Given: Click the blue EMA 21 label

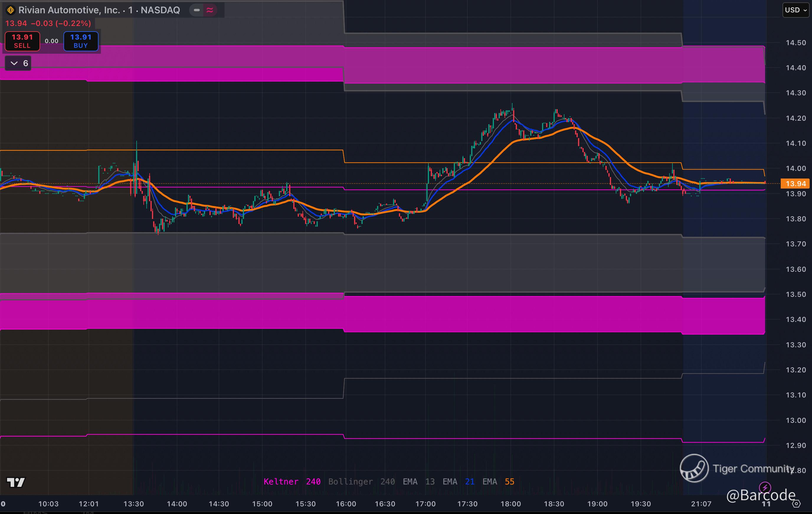Looking at the screenshot, I should pos(458,482).
